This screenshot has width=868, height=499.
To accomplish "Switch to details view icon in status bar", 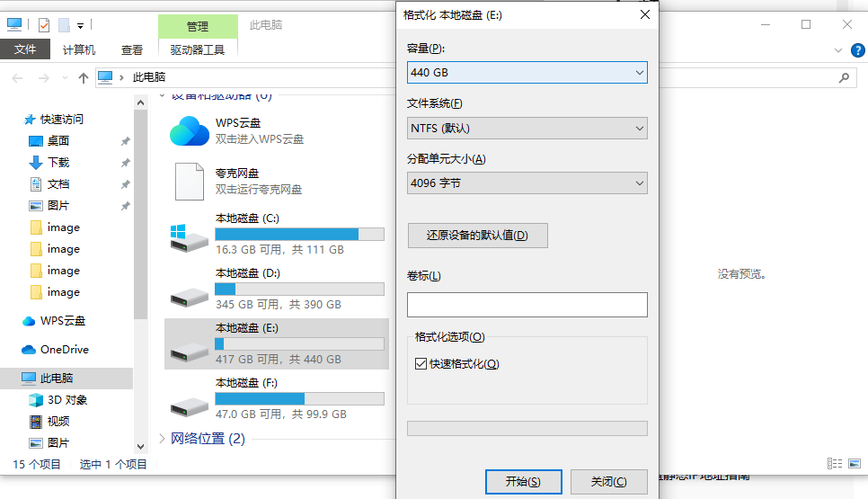I will 834,464.
